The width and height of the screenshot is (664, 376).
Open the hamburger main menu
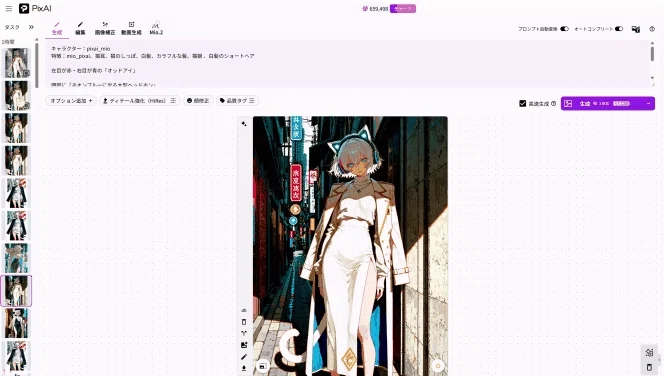point(8,8)
